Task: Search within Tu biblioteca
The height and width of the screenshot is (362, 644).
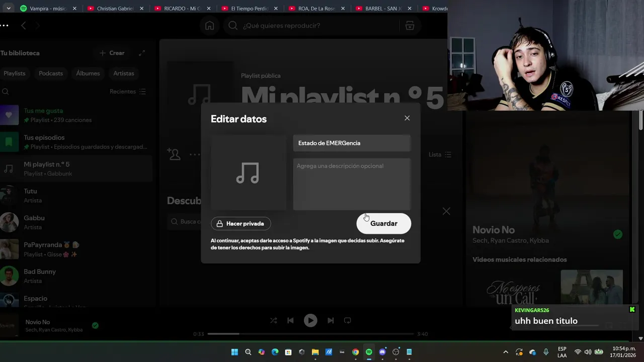Action: [x=6, y=92]
